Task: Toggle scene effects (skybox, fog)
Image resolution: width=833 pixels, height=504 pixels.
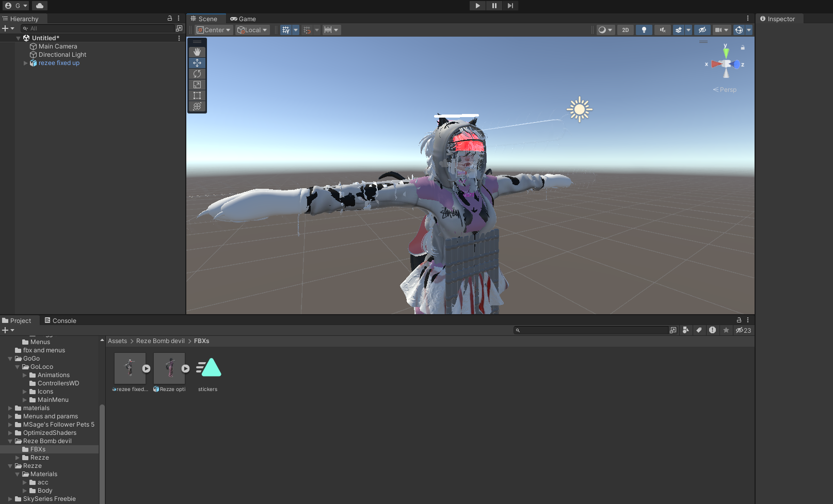Action: pyautogui.click(x=679, y=30)
